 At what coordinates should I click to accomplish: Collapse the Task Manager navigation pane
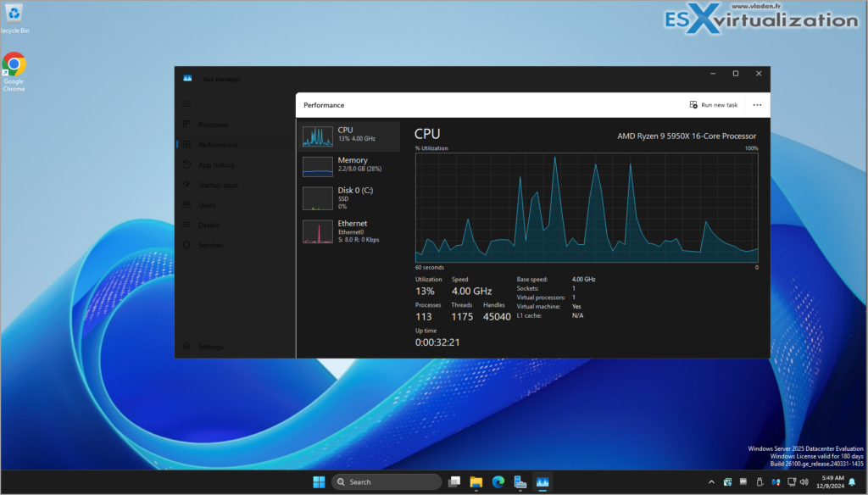click(186, 103)
